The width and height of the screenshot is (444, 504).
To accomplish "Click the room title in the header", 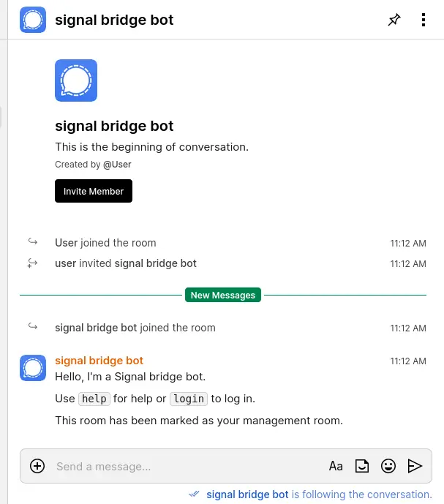I will click(114, 20).
